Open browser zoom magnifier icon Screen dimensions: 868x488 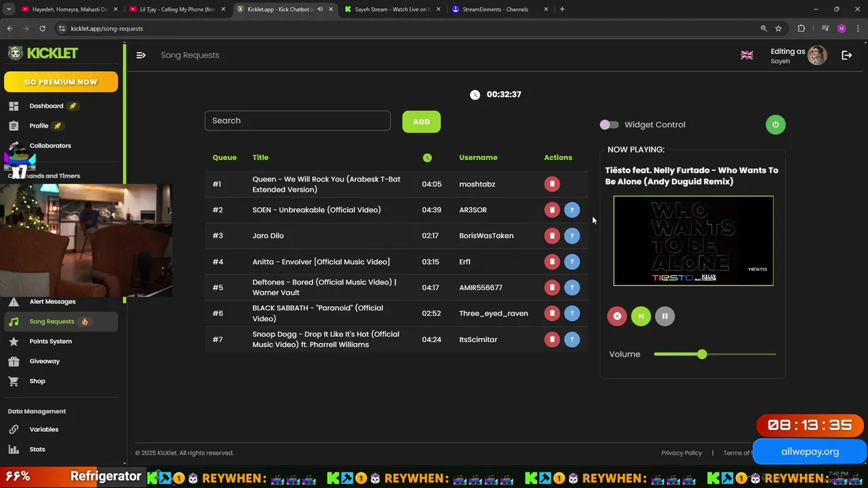click(764, 28)
